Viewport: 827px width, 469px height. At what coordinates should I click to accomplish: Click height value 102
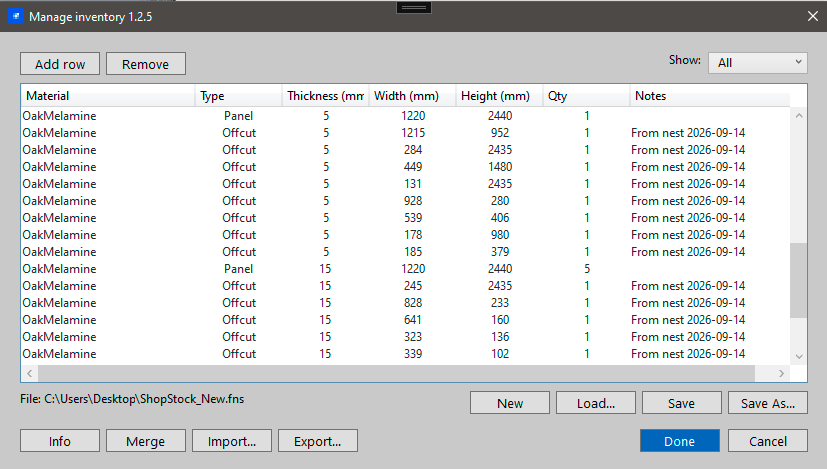tap(500, 353)
